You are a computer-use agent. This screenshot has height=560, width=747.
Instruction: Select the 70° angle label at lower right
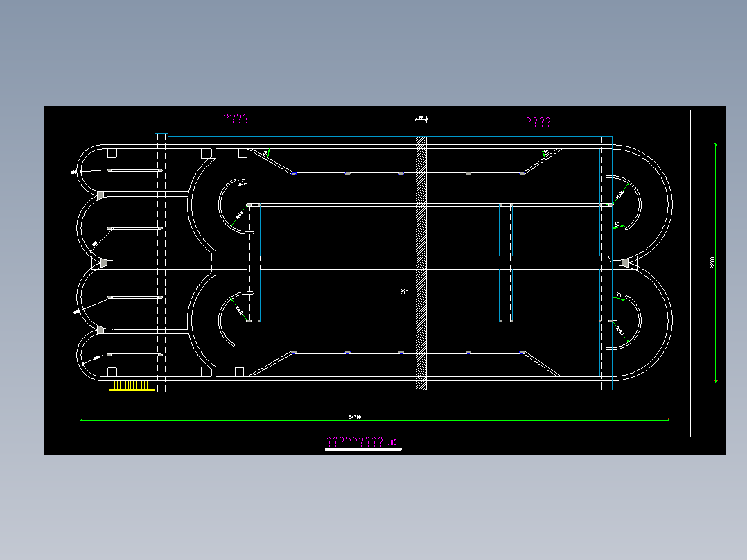[x=619, y=295]
